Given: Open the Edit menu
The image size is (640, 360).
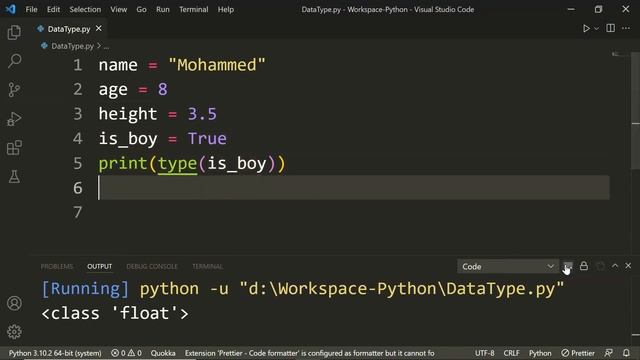Looking at the screenshot, I should click(x=53, y=9).
